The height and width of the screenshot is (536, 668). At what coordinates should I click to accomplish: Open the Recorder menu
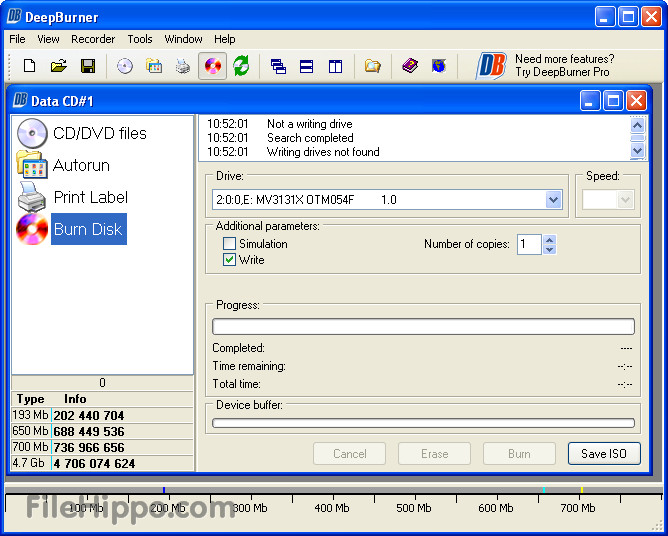[93, 39]
